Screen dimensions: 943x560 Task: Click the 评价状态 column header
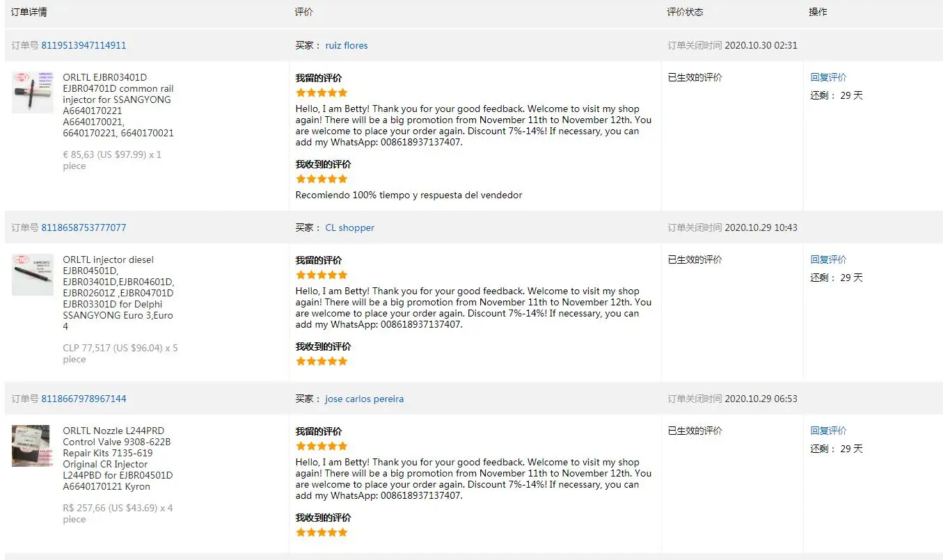click(685, 12)
